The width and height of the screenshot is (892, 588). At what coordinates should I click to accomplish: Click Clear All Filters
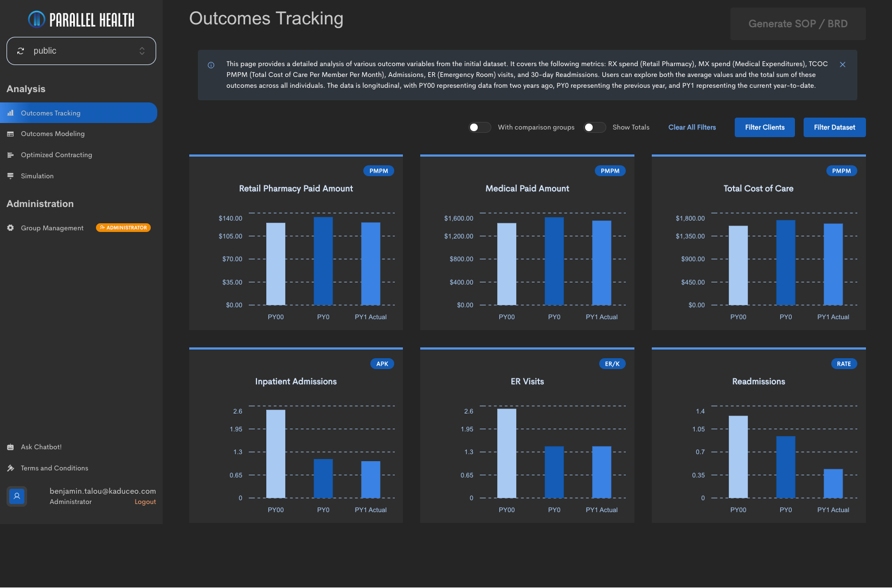[x=692, y=127]
